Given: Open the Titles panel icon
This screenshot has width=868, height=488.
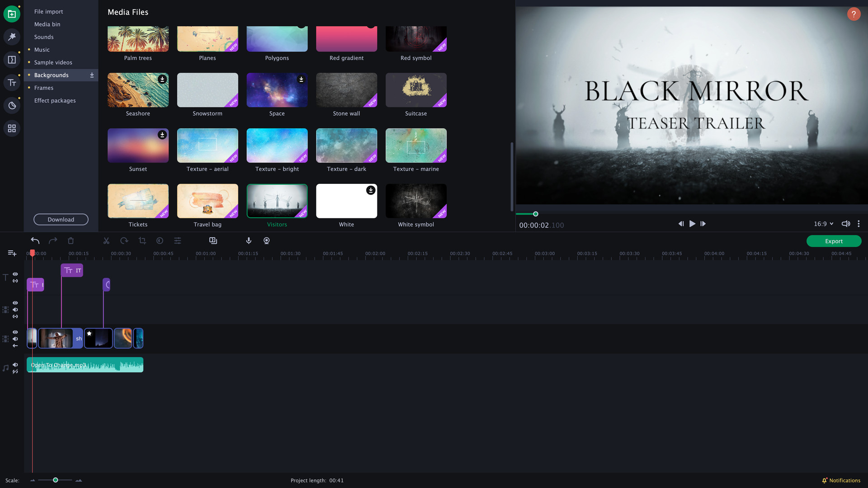Looking at the screenshot, I should click(x=12, y=83).
